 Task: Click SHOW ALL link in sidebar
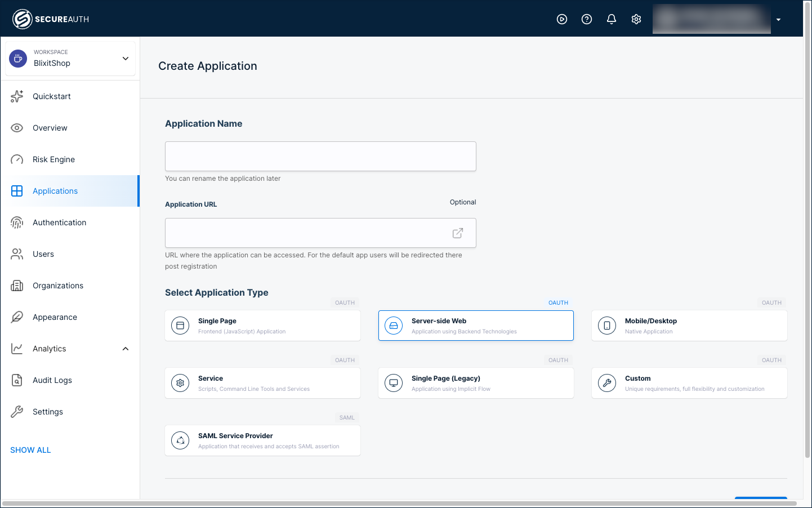click(30, 450)
